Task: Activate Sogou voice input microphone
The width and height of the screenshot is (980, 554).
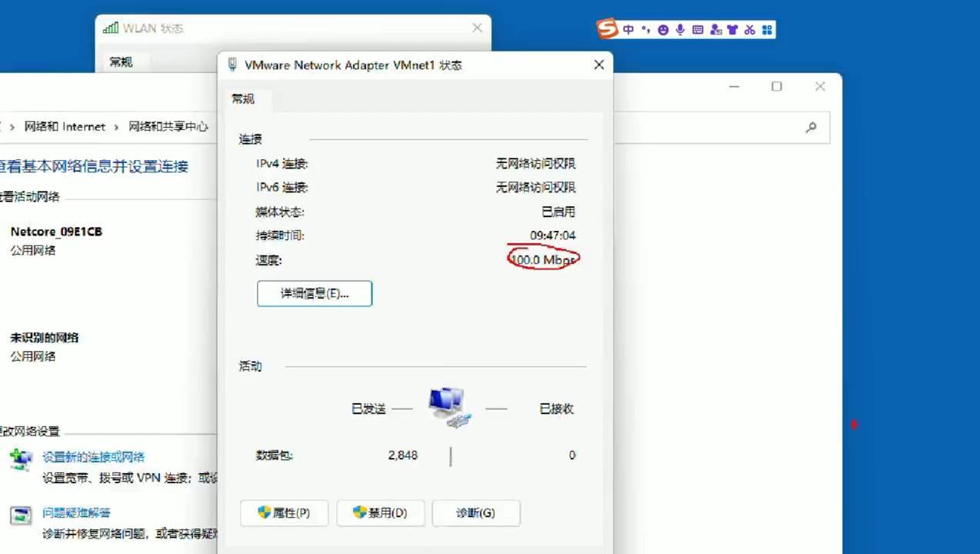Action: click(680, 28)
